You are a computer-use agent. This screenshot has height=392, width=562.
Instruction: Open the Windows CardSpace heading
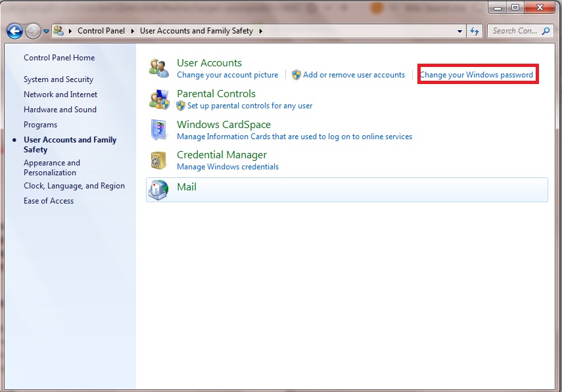[224, 125]
